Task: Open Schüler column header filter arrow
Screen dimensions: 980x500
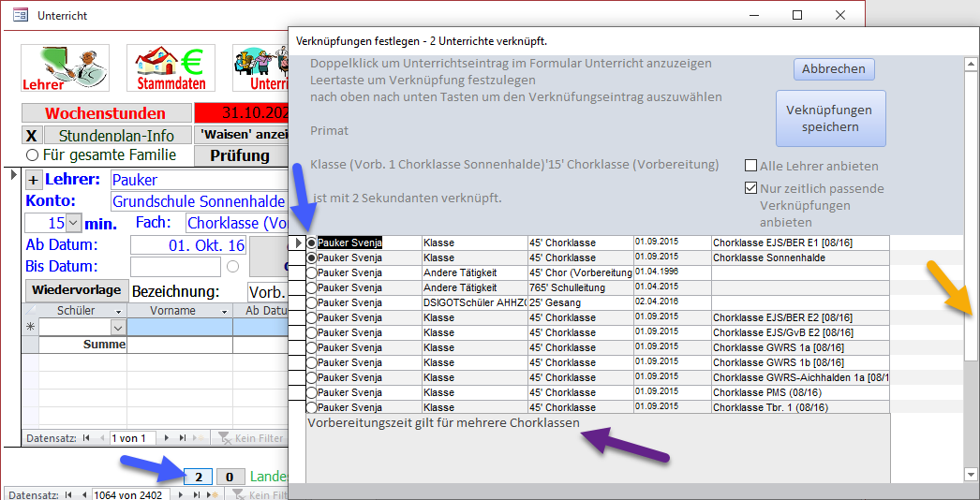Action: tap(118, 311)
